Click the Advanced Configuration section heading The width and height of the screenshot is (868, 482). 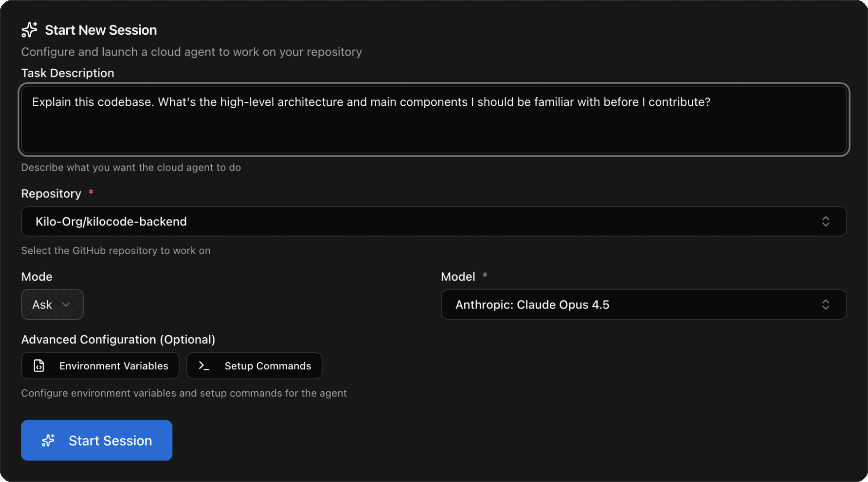(118, 339)
